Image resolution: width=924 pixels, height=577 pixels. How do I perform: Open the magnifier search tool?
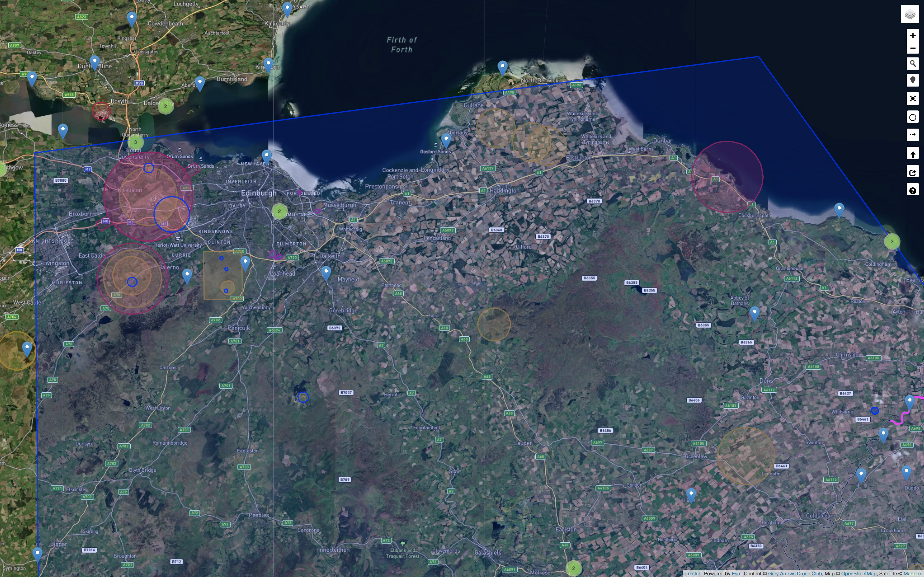[x=912, y=63]
